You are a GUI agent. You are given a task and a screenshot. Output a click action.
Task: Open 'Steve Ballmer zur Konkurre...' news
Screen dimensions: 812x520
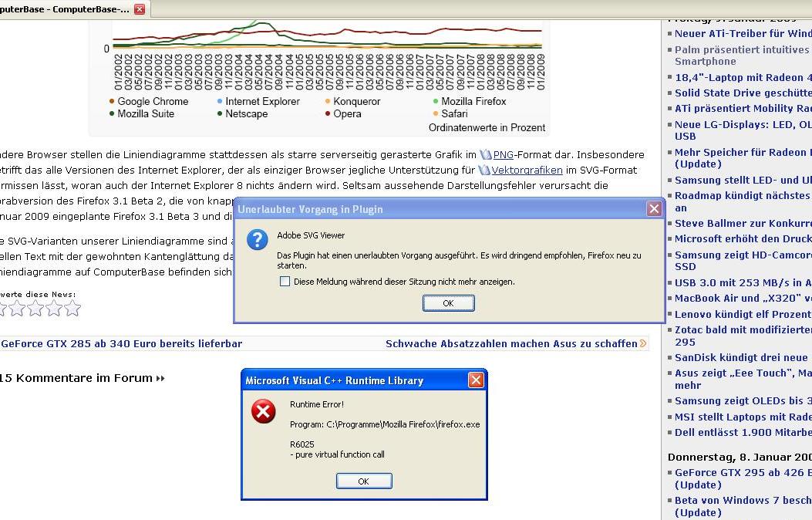tap(743, 224)
